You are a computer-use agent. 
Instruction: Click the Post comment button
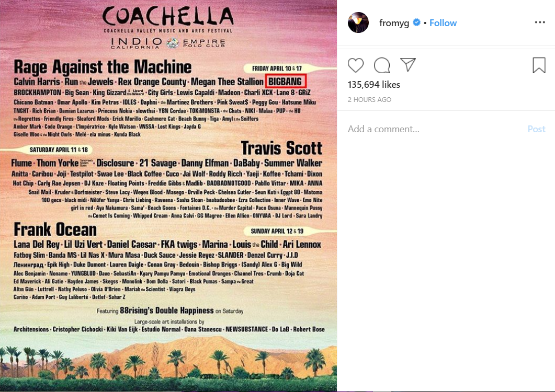tap(536, 129)
